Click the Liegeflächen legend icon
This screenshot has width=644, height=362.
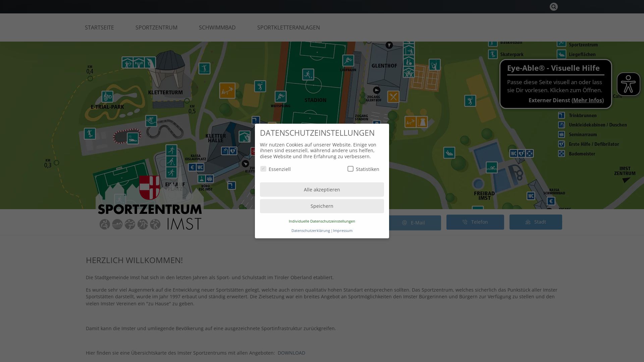(x=561, y=54)
